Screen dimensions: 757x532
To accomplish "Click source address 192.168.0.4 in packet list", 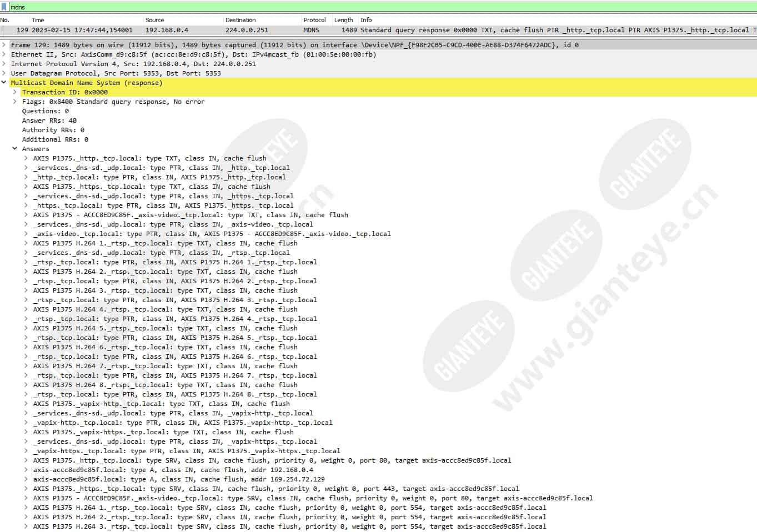I will click(x=167, y=30).
